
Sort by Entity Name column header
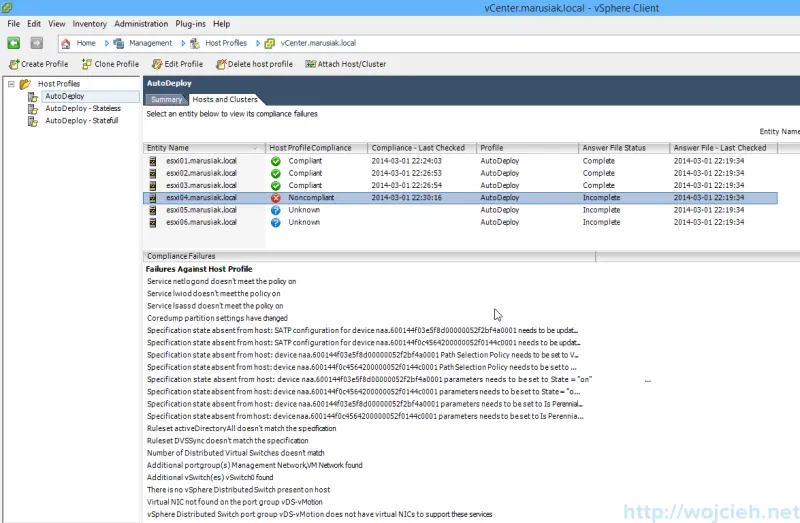click(x=204, y=148)
